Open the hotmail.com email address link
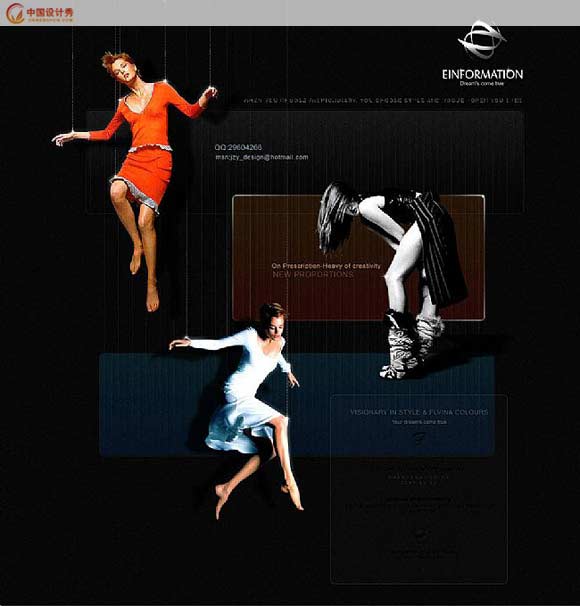Screen dimensions: 580x606 262,157
